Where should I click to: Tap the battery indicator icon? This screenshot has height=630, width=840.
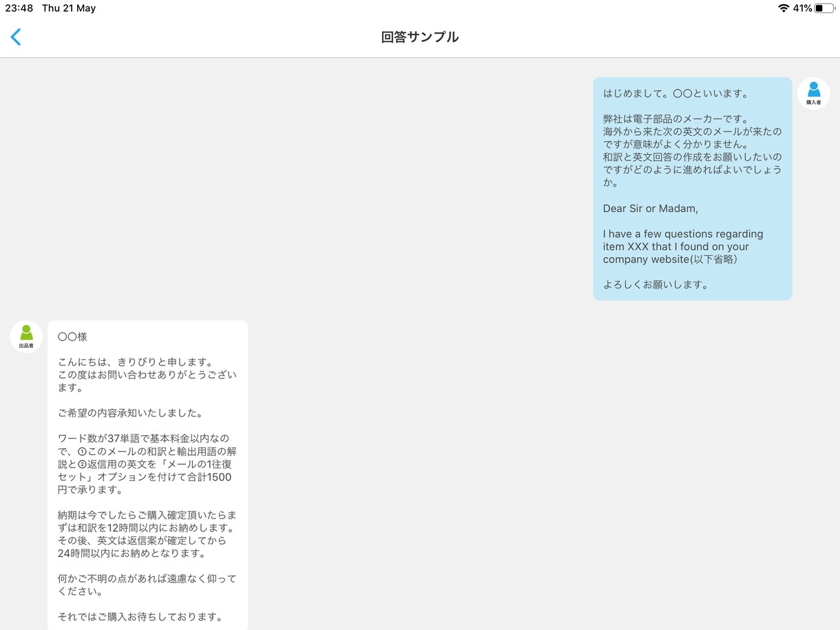pos(825,8)
